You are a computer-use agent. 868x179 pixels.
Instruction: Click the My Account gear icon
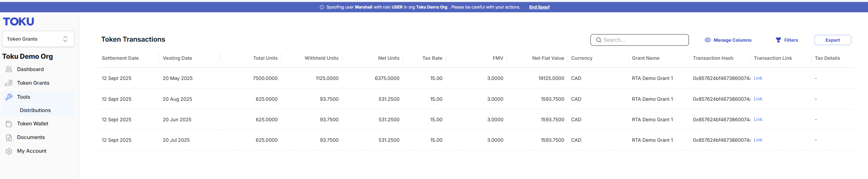[x=9, y=151]
